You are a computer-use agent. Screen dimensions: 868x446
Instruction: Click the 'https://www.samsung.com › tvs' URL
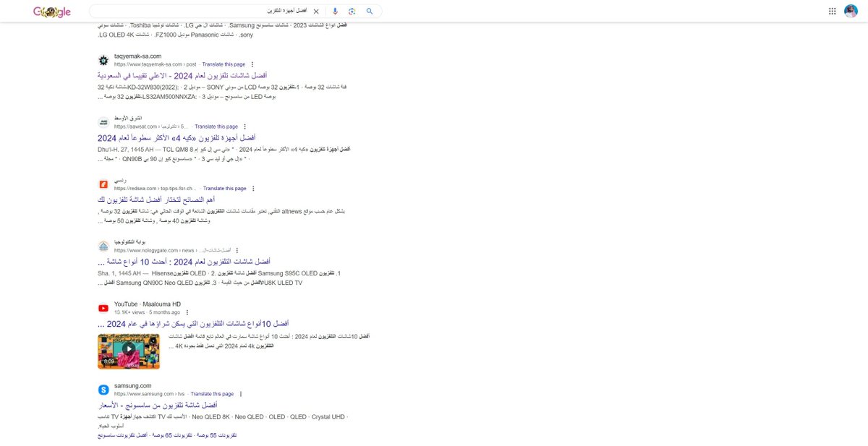click(150, 395)
